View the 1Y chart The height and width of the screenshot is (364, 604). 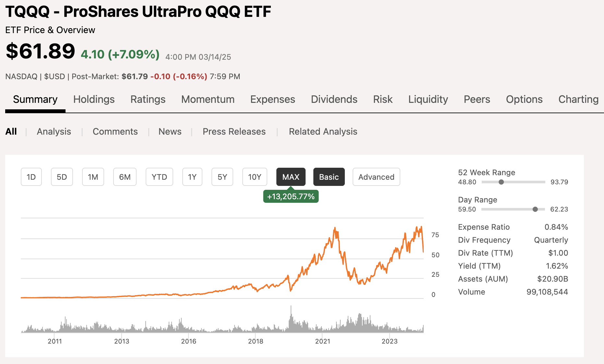click(192, 177)
